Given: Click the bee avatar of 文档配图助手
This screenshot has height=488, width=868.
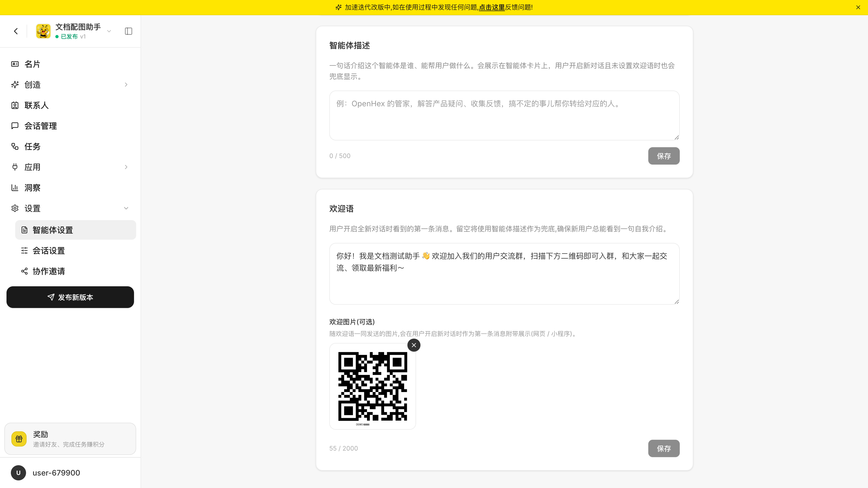Looking at the screenshot, I should click(43, 31).
